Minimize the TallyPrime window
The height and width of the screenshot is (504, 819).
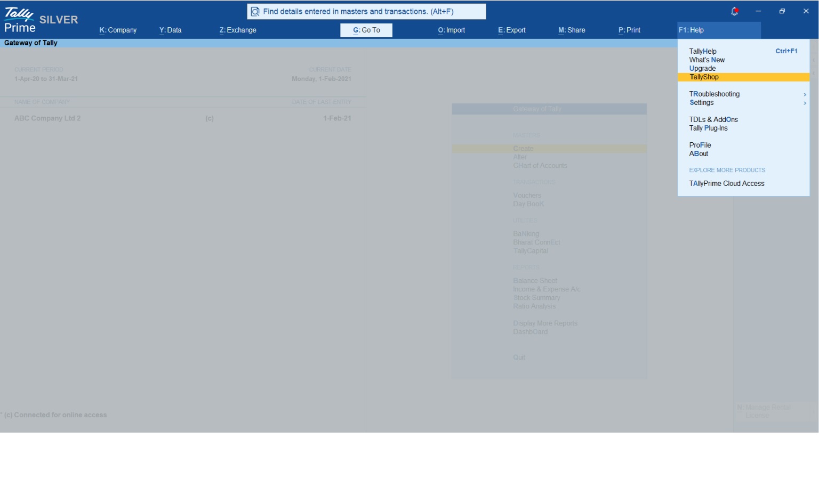pyautogui.click(x=758, y=11)
